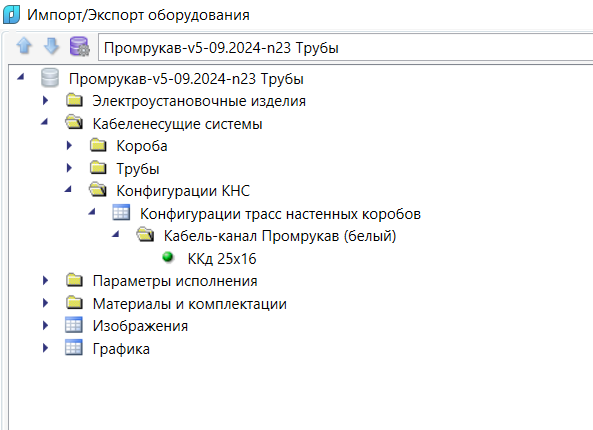Select Кабель-канал Промрукав (белый) item

tap(280, 236)
